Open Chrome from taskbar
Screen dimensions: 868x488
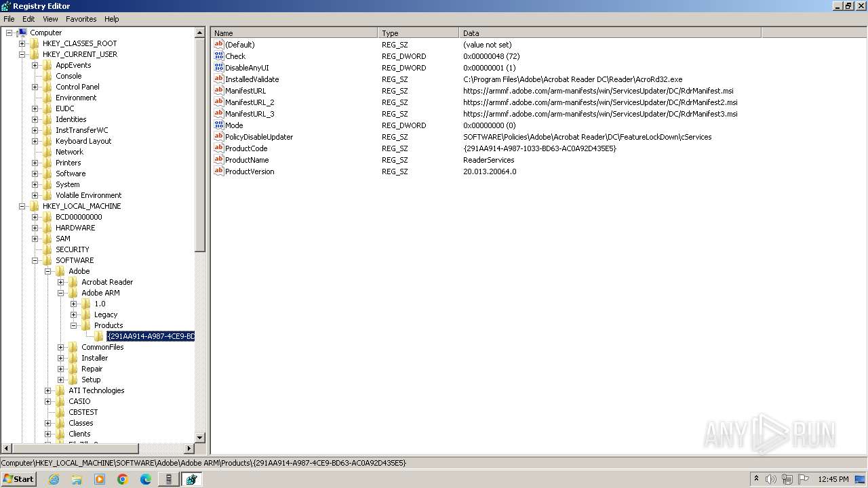[x=123, y=479]
